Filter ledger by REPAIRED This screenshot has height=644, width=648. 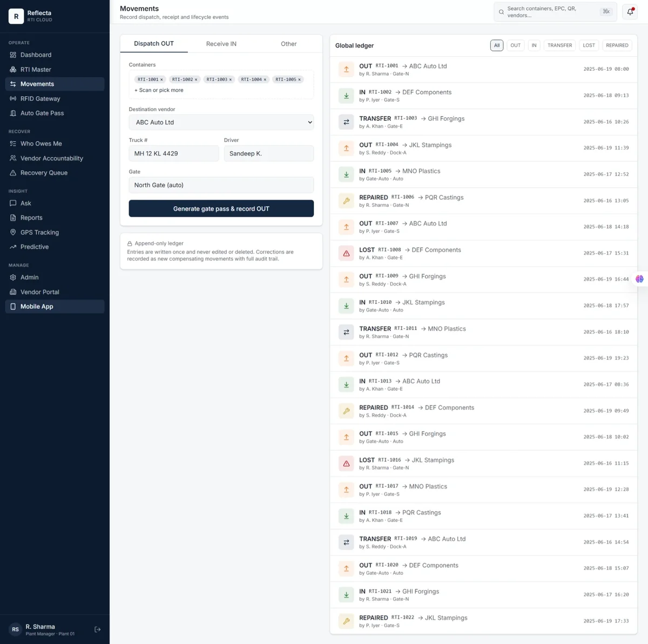pyautogui.click(x=617, y=45)
